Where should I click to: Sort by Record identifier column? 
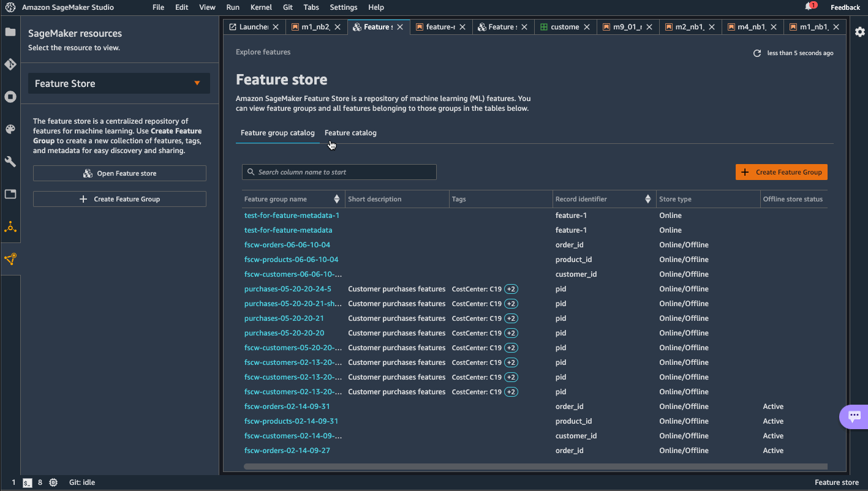[648, 199]
